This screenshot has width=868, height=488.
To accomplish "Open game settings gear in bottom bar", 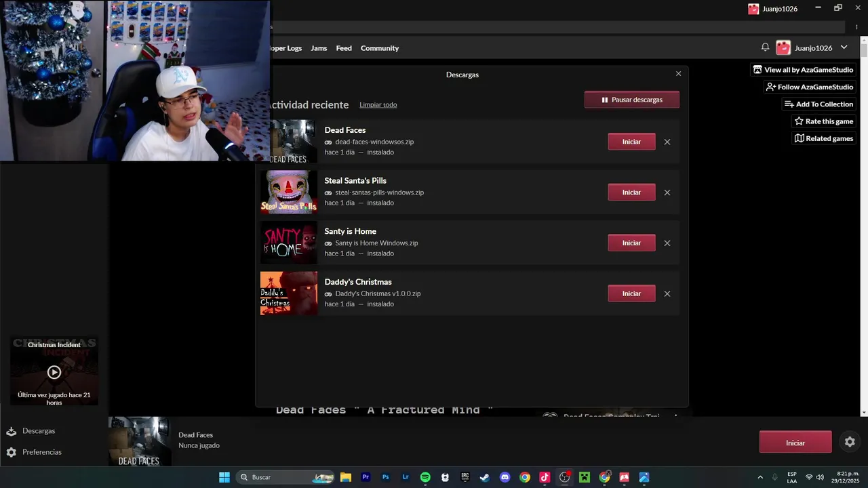I will (x=850, y=442).
